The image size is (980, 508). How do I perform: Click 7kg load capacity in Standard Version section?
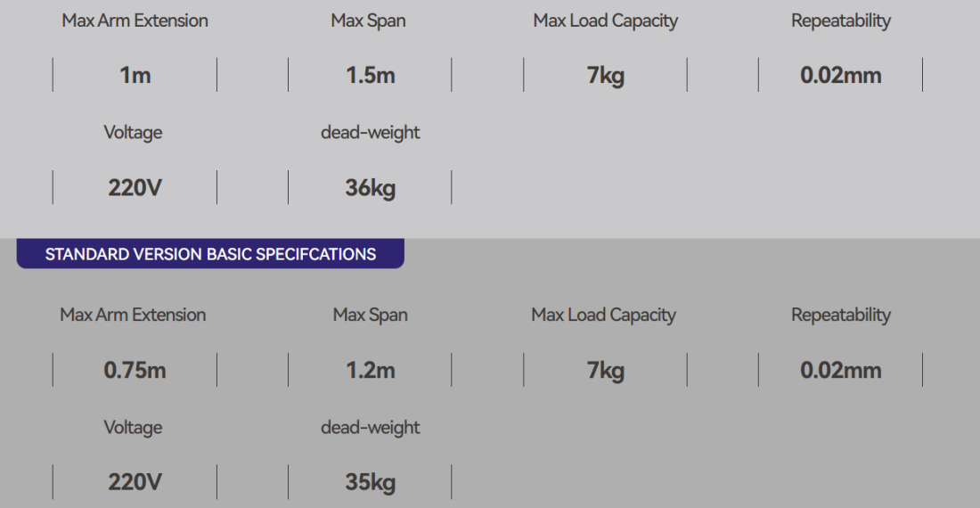pos(605,371)
